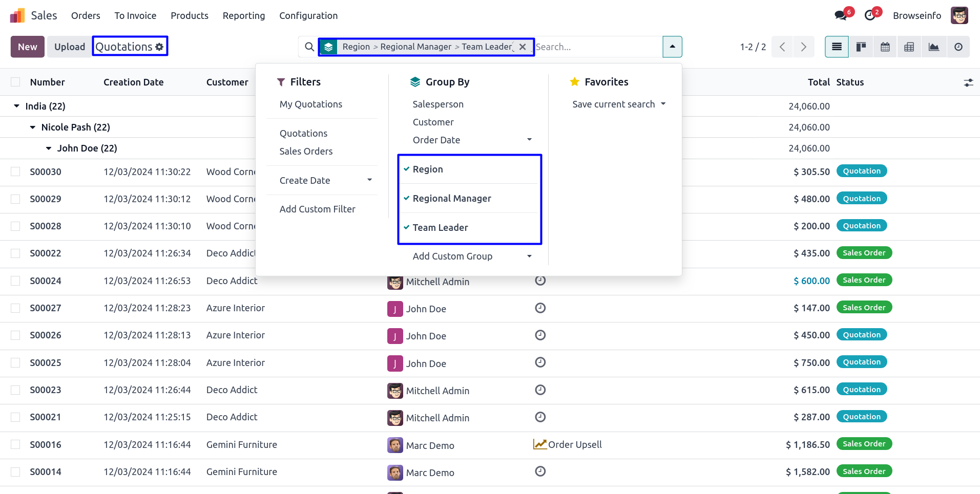Open the messages conversation icon
Image resolution: width=980 pixels, height=494 pixels.
coord(841,15)
